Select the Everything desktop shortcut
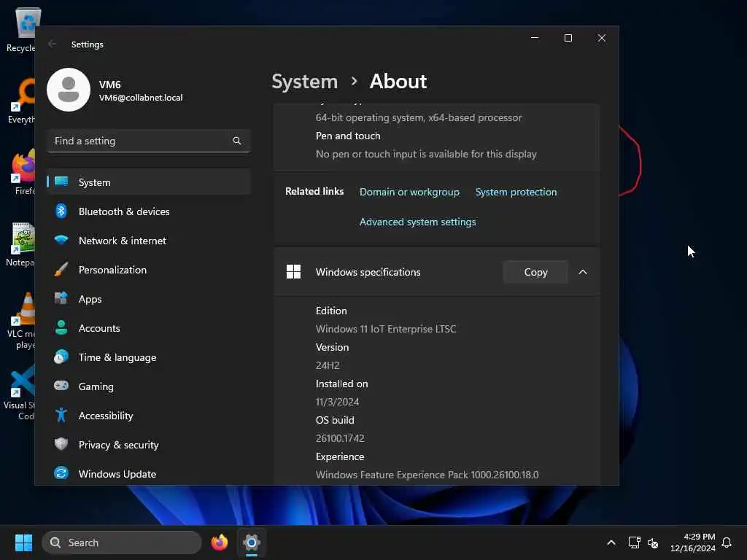Screen dimensions: 747x560 tap(21, 101)
